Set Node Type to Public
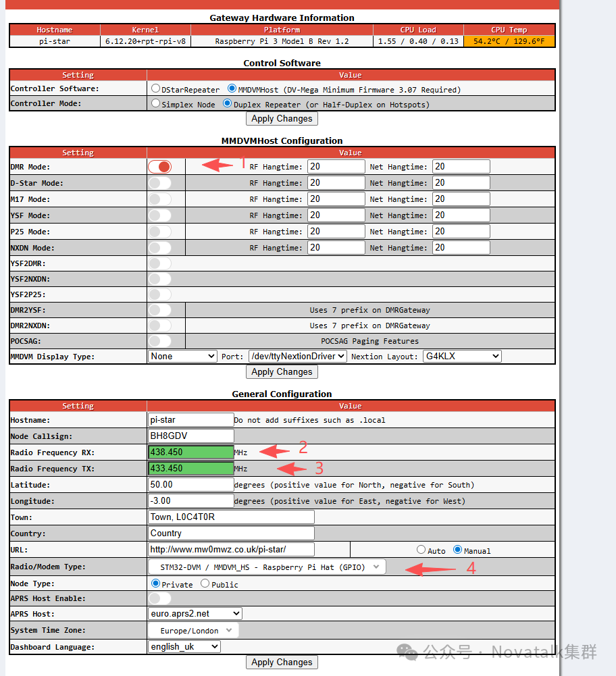The width and height of the screenshot is (616, 676). (x=205, y=583)
